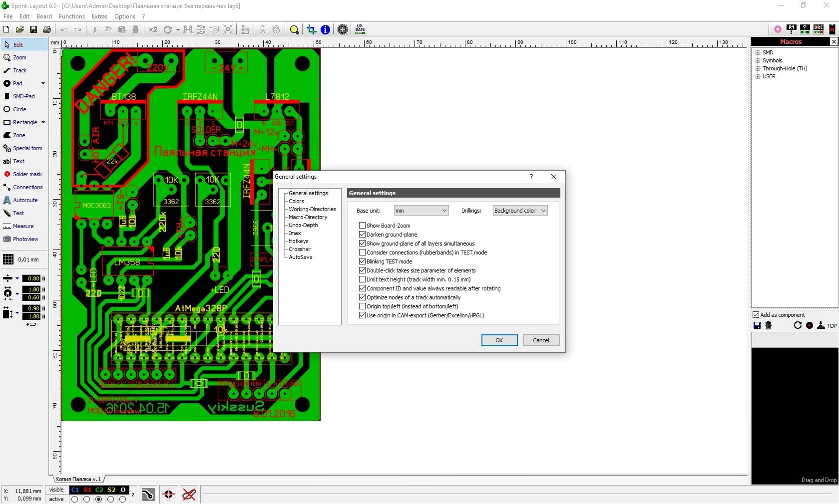Select the Копия Паялка v.1 board tab
This screenshot has width=839, height=504.
78,479
